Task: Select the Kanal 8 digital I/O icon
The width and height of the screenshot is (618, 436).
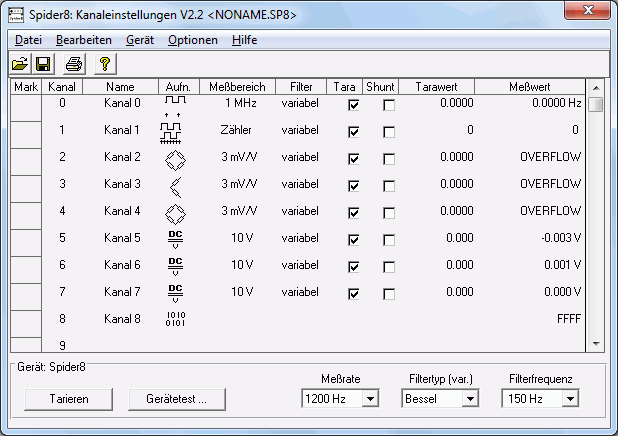Action: click(x=175, y=319)
